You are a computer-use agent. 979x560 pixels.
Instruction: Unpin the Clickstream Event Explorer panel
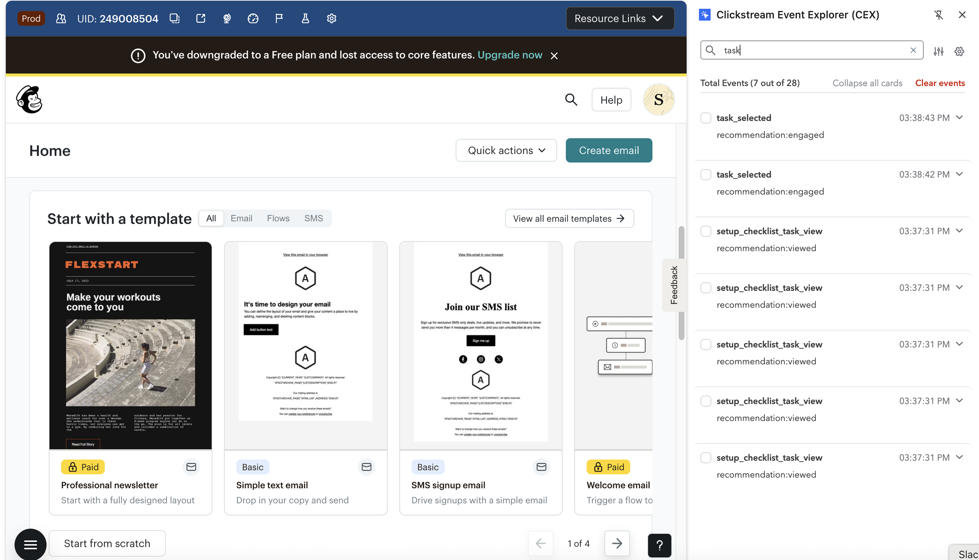(939, 15)
